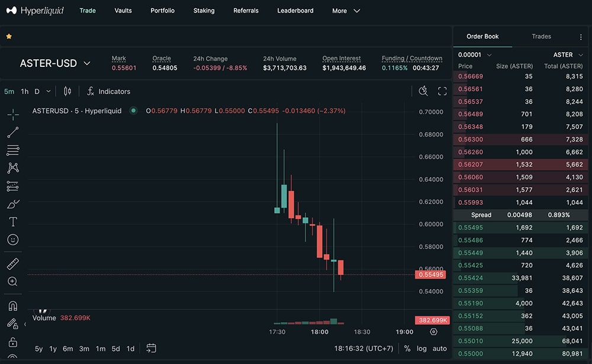Click the 0.55495 price label on chart axis
Screen dimensions: 592x364
point(430,275)
